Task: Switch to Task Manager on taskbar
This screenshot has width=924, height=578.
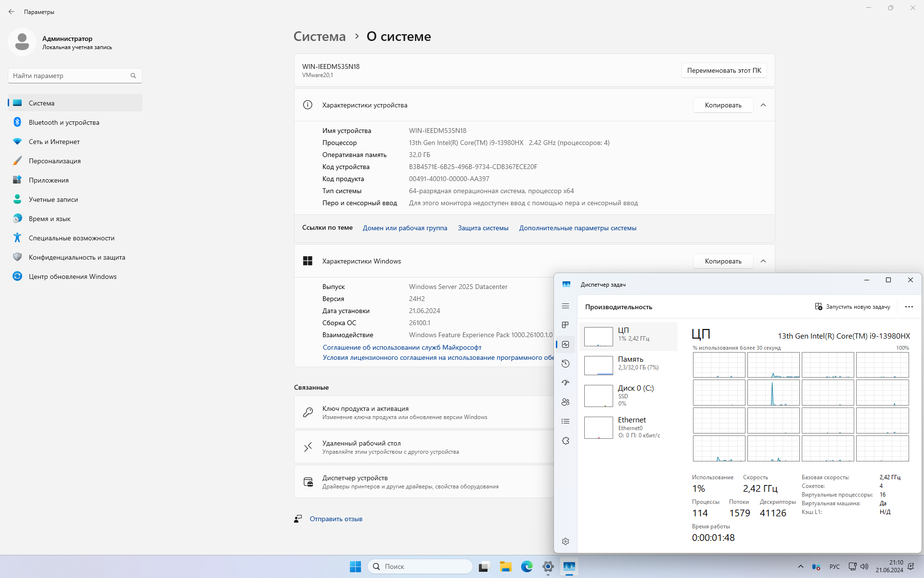Action: 569,566
